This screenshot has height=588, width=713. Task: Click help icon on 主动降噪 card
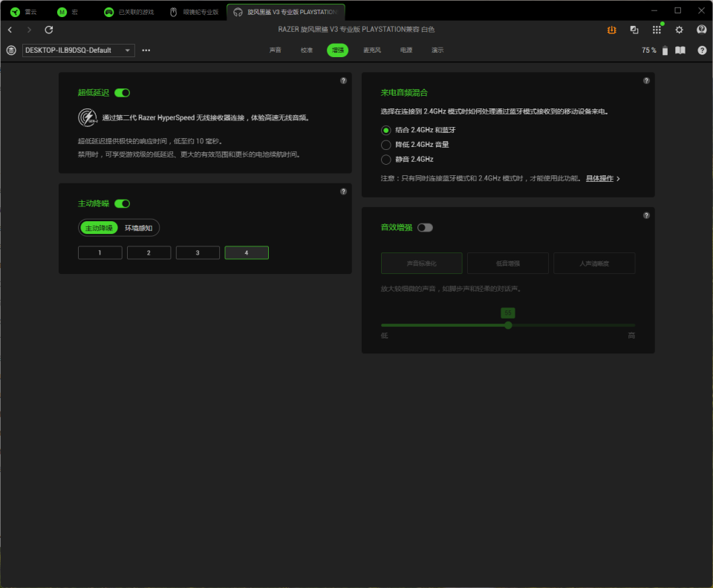(343, 192)
